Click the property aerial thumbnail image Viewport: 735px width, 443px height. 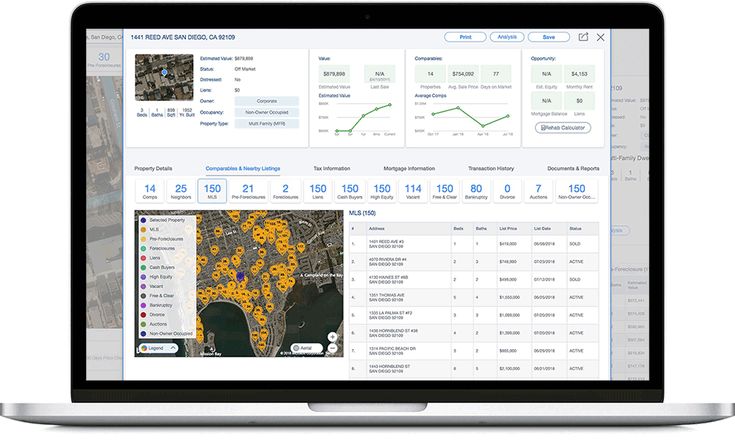164,77
